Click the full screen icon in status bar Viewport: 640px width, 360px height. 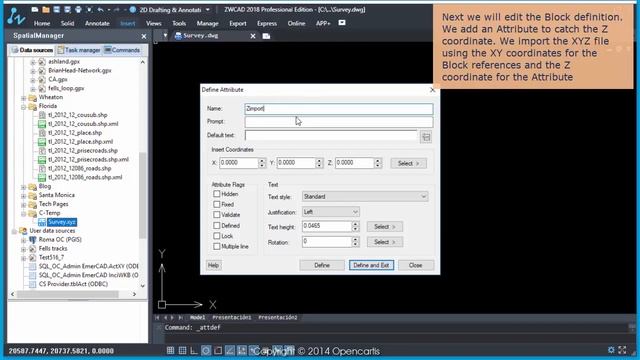[x=622, y=350]
